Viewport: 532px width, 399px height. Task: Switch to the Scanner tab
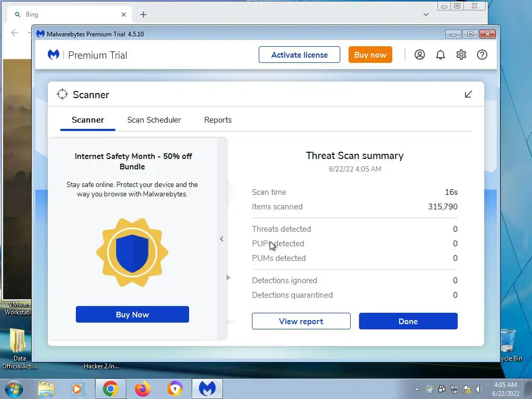(87, 120)
